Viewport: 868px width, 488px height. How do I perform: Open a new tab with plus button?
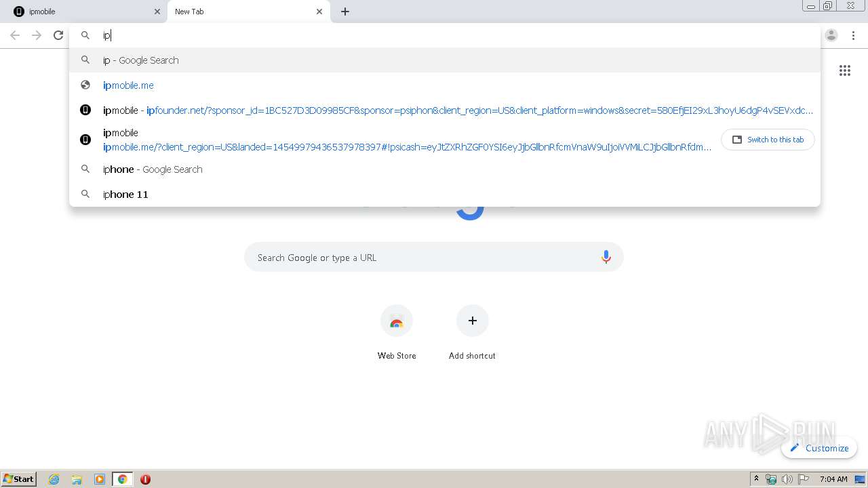pos(345,12)
